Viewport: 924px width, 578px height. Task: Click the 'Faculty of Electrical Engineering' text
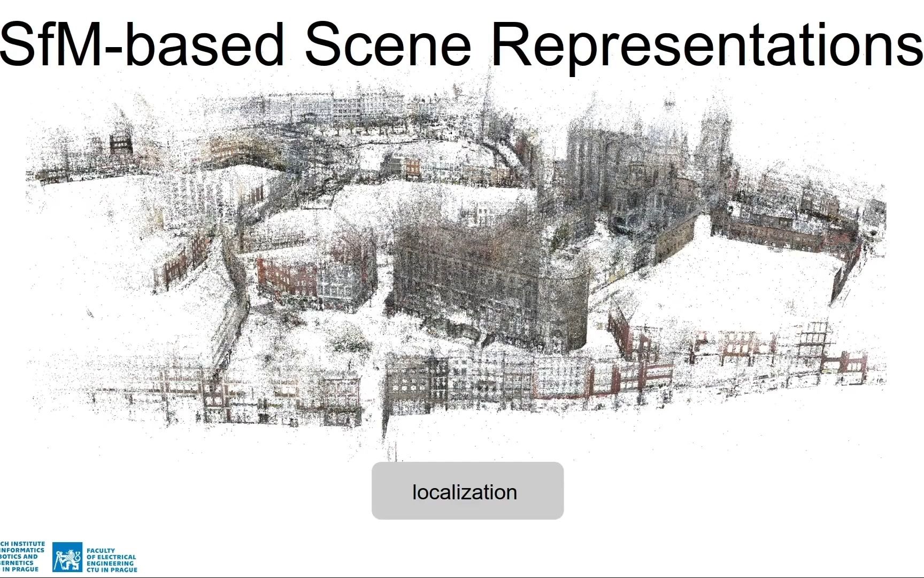tap(112, 560)
